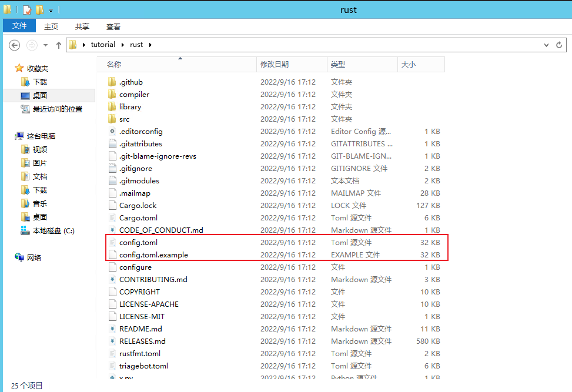This screenshot has height=392, width=572.
Task: Expand the tutorial path segment arrow
Action: 122,45
